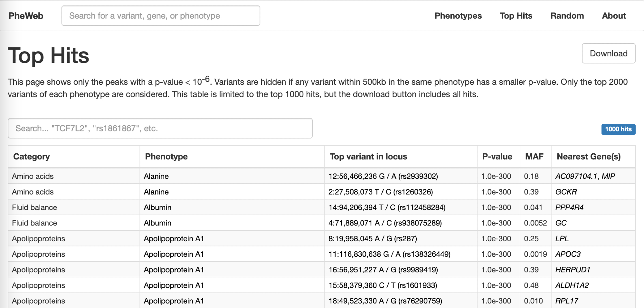The height and width of the screenshot is (308, 644).
Task: Open the Phenotypes nav item
Action: [x=458, y=16]
